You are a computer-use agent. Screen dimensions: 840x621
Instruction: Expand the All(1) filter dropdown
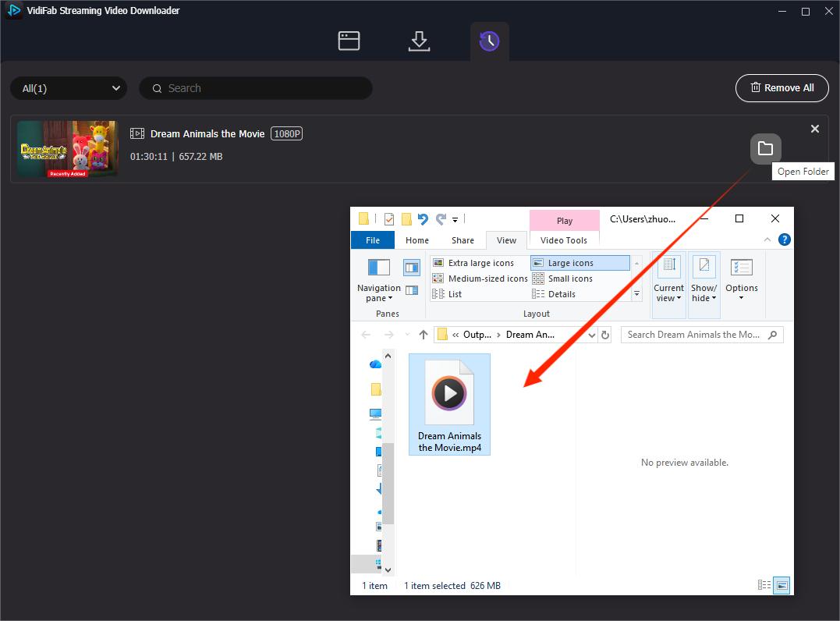(69, 88)
